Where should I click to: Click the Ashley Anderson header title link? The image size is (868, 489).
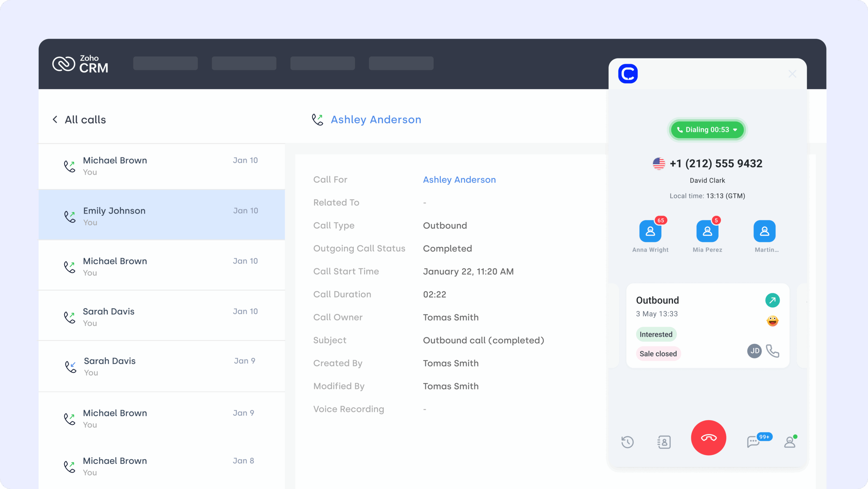click(376, 119)
